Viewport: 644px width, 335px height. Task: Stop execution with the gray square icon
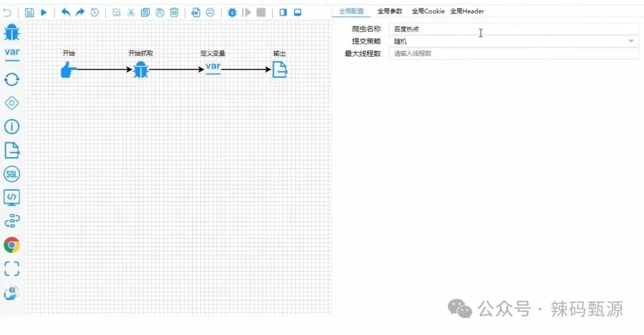point(261,13)
